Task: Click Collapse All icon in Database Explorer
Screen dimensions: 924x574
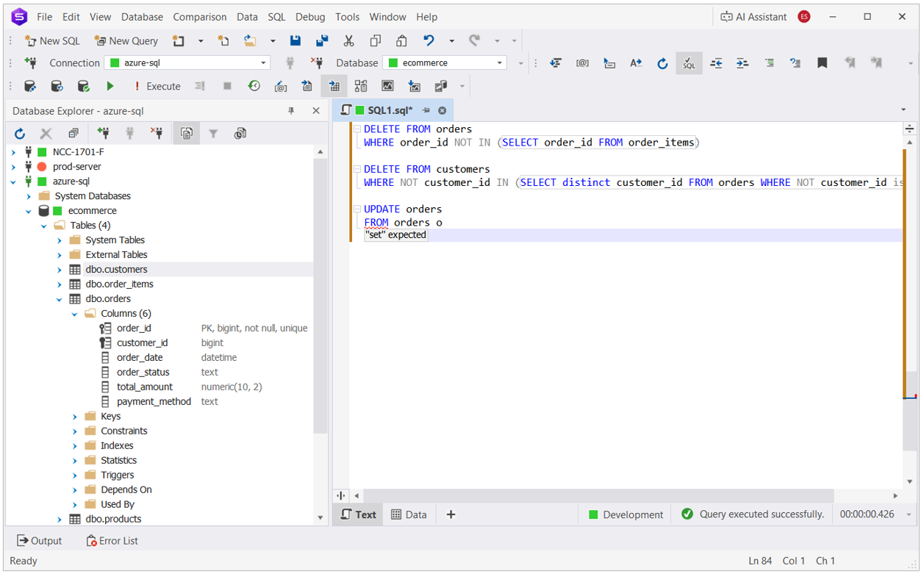Action: [74, 134]
